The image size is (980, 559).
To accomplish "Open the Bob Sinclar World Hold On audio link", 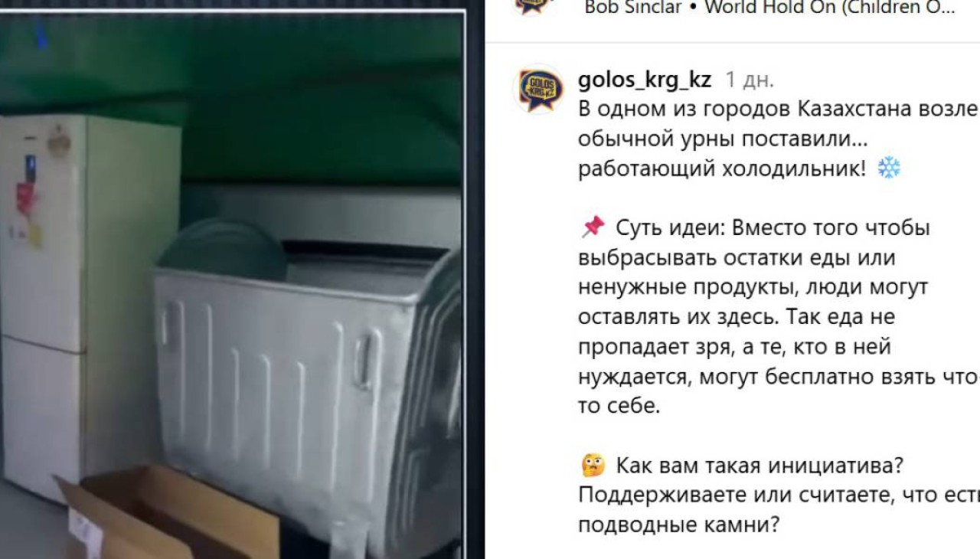I will (x=769, y=8).
